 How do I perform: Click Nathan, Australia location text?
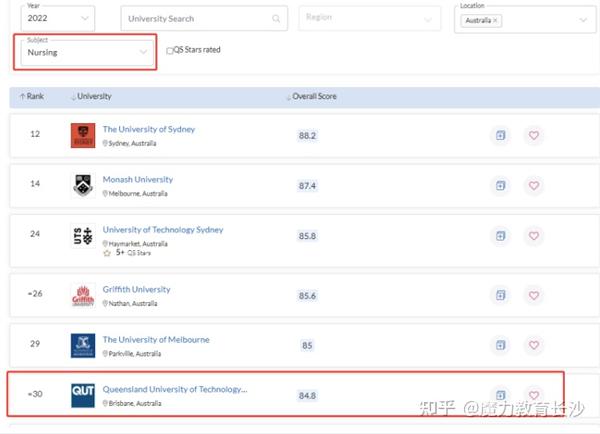133,303
